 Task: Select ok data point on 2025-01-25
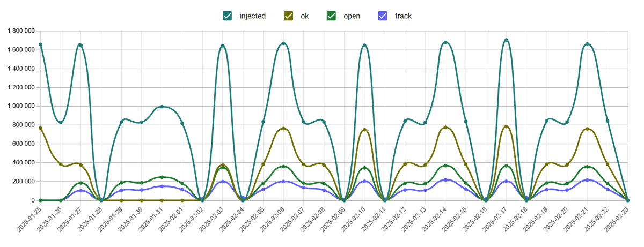coord(40,128)
